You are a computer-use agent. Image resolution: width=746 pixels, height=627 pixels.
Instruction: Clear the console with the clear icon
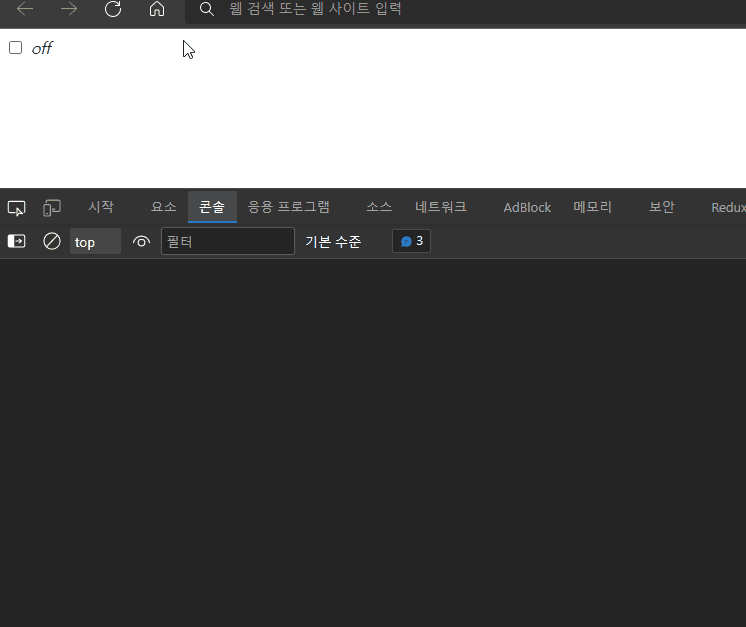click(x=52, y=241)
